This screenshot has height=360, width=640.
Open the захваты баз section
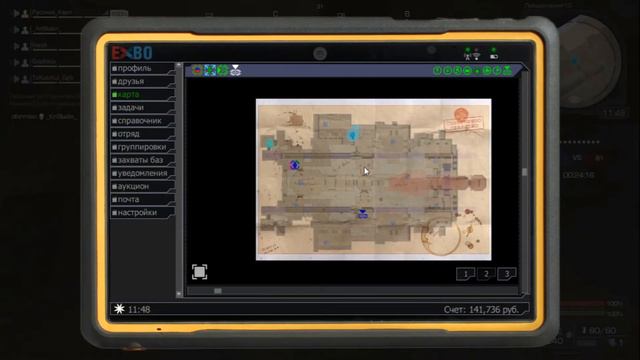pos(142,160)
